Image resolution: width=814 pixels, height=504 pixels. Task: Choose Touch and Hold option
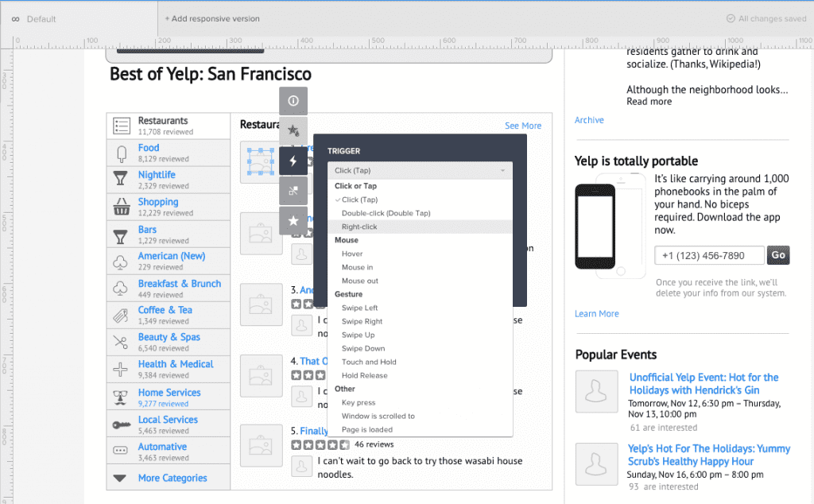pyautogui.click(x=420, y=361)
